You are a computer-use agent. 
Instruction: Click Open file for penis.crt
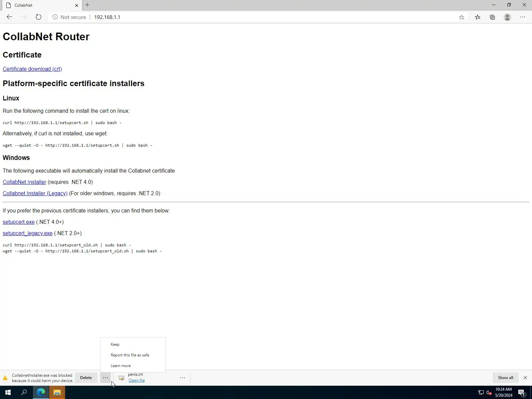pos(137,380)
